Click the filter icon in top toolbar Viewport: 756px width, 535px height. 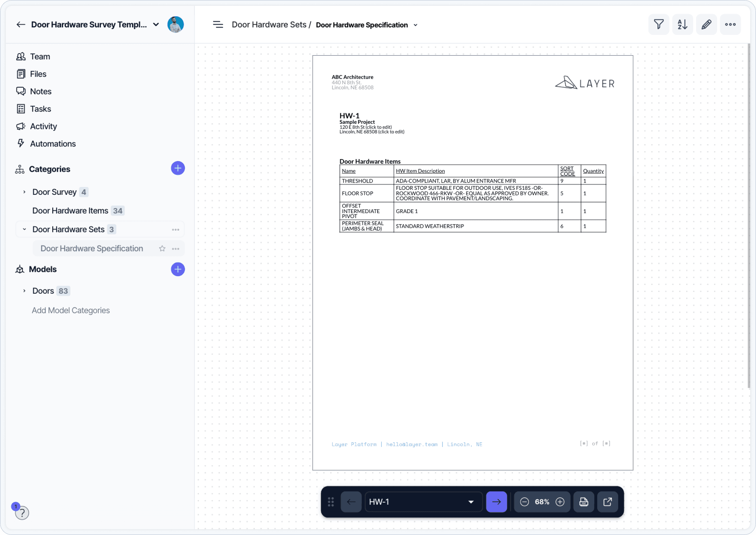coord(659,24)
